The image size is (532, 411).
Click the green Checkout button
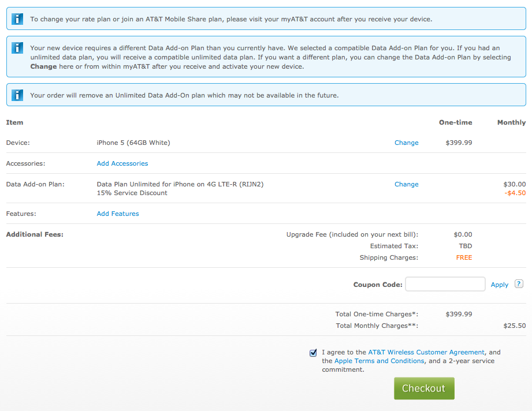(424, 388)
